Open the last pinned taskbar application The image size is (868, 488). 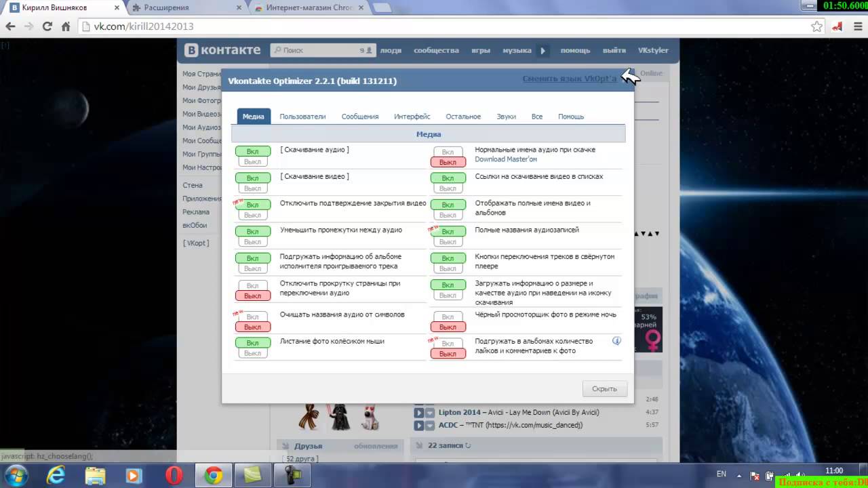click(292, 476)
